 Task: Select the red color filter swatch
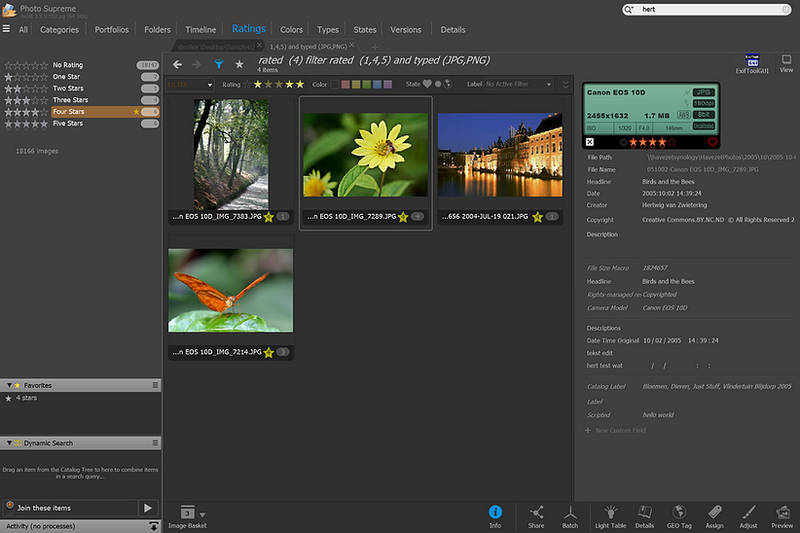coord(346,85)
